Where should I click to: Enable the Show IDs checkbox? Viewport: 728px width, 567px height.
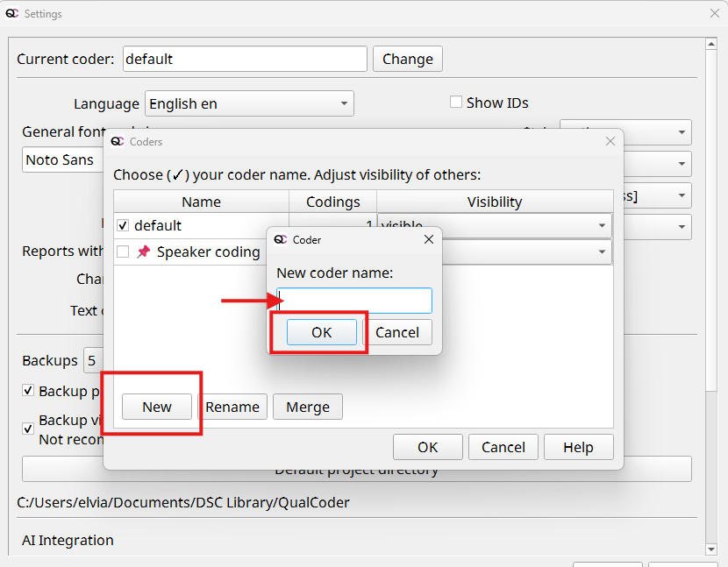[x=456, y=103]
